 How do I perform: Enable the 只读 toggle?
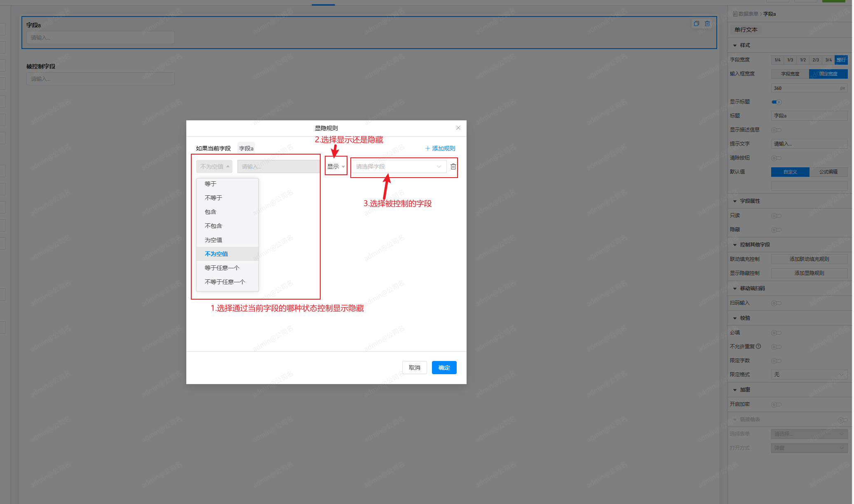click(776, 216)
